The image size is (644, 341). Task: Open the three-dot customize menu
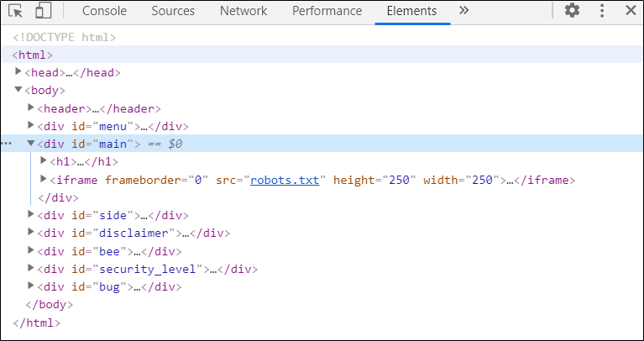coord(602,11)
